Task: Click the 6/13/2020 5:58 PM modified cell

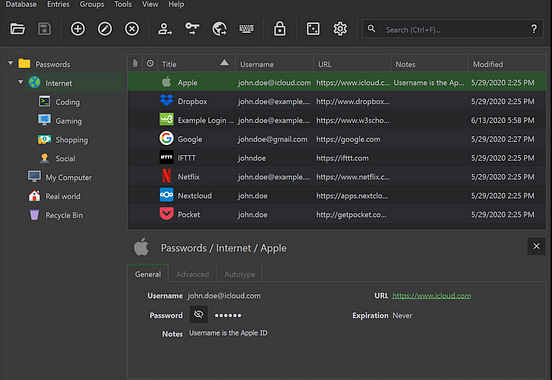Action: click(502, 120)
